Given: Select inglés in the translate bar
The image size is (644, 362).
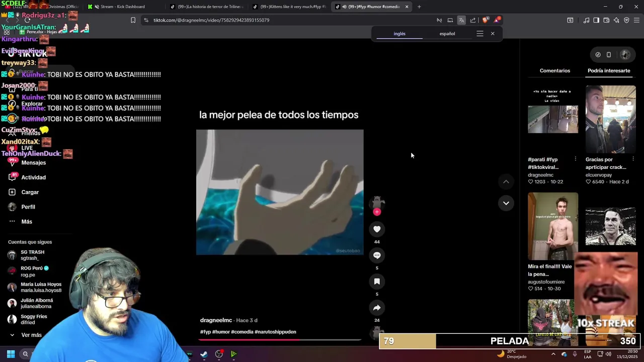Looking at the screenshot, I should coord(399,34).
